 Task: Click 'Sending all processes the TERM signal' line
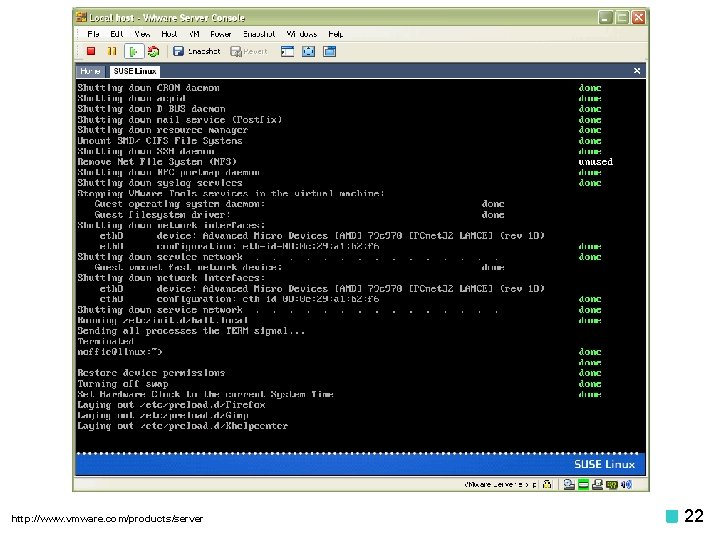tap(191, 331)
